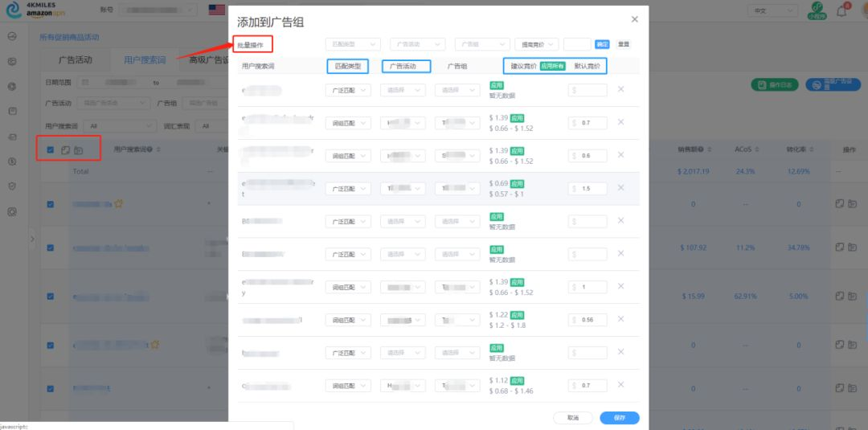Image resolution: width=868 pixels, height=430 pixels.
Task: Click the bid input showing 0.56
Action: 588,320
